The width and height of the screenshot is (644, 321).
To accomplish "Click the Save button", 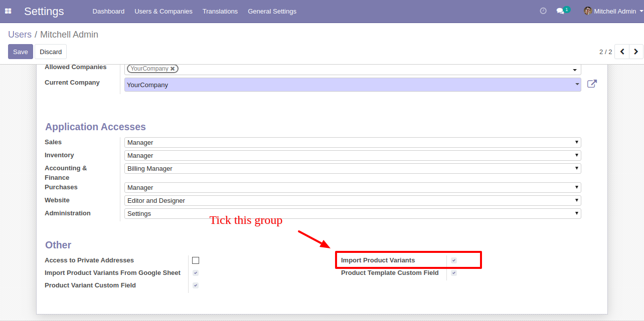I will tap(21, 52).
